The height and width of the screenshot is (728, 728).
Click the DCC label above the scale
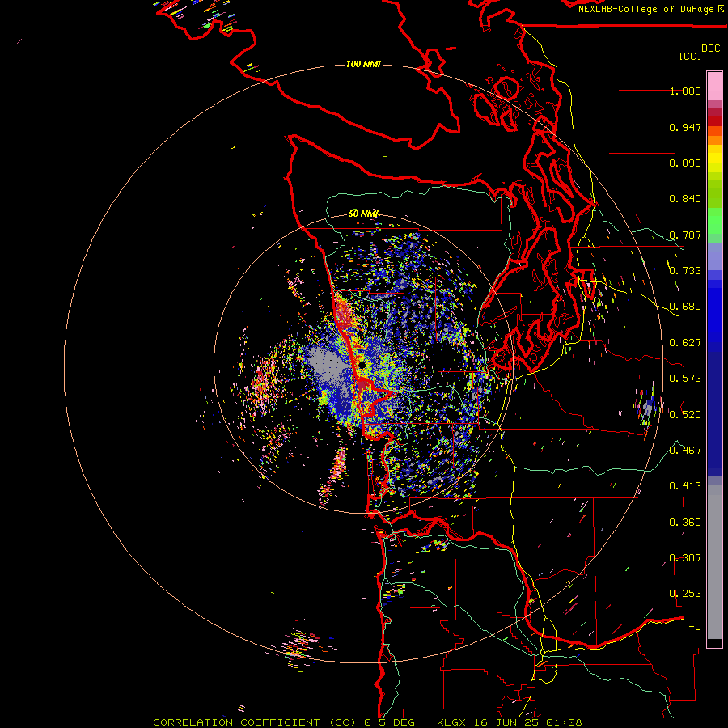(710, 49)
